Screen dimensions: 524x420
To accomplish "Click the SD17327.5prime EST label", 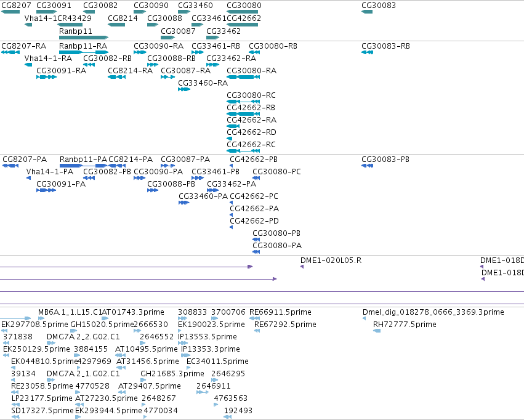I will pyautogui.click(x=42, y=410).
